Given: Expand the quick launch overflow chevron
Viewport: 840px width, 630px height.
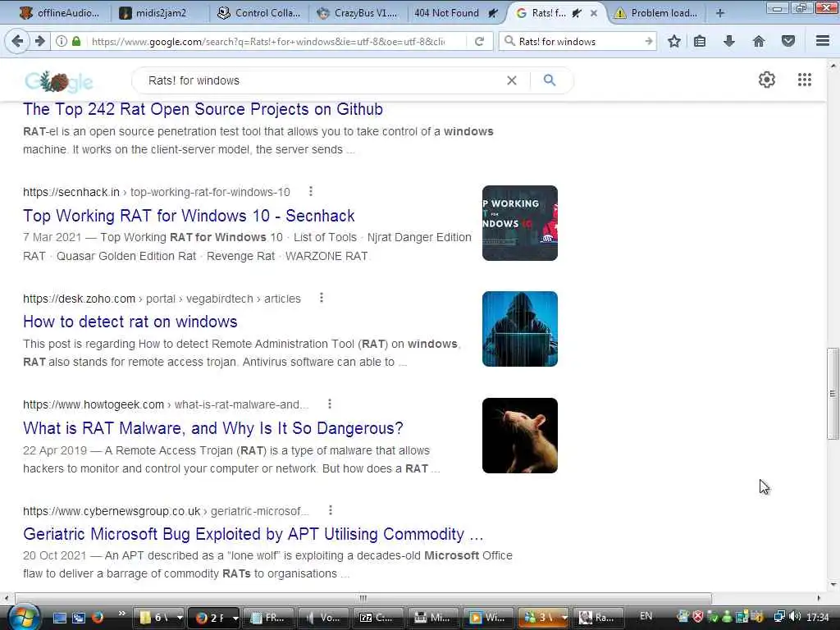Looking at the screenshot, I should [x=121, y=614].
